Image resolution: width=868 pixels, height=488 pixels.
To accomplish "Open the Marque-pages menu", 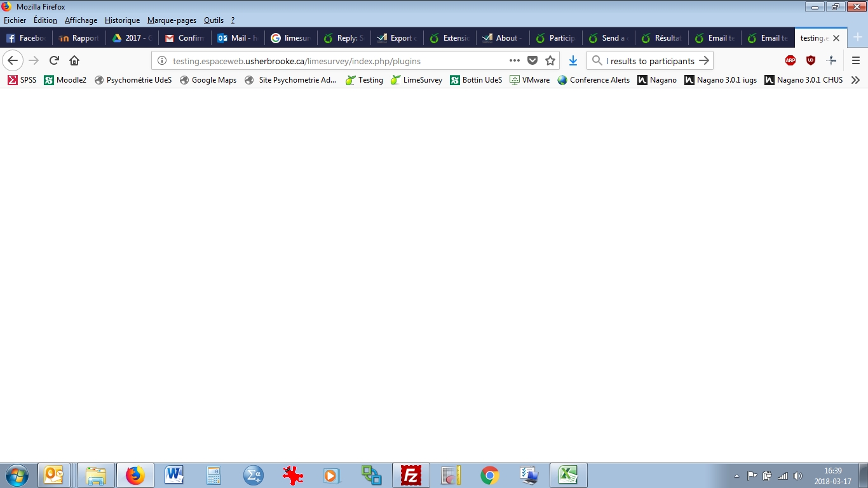I will (x=172, y=20).
